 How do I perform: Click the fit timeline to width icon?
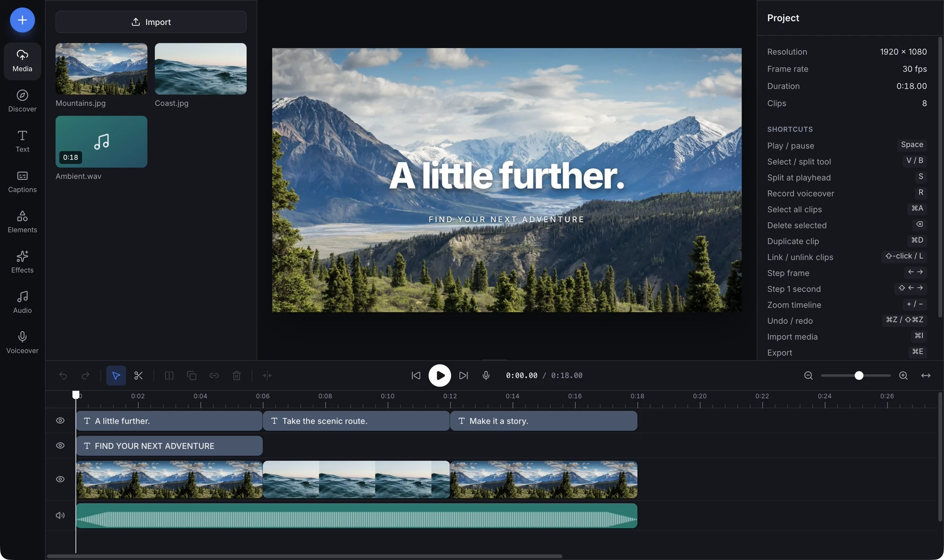click(x=926, y=376)
